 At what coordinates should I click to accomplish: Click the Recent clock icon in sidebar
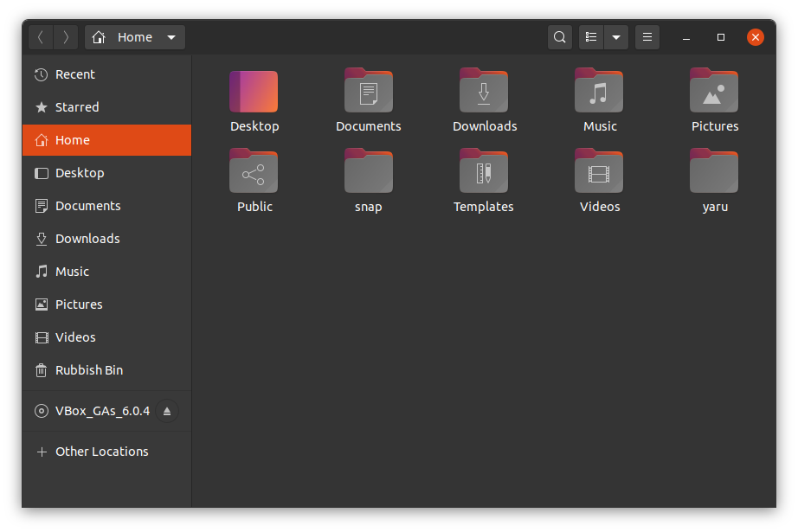42,74
